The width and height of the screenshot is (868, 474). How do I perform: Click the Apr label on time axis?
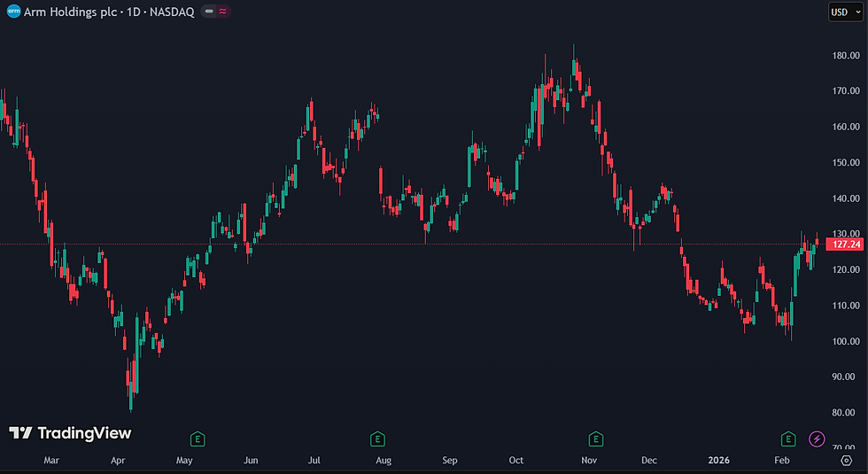point(118,460)
